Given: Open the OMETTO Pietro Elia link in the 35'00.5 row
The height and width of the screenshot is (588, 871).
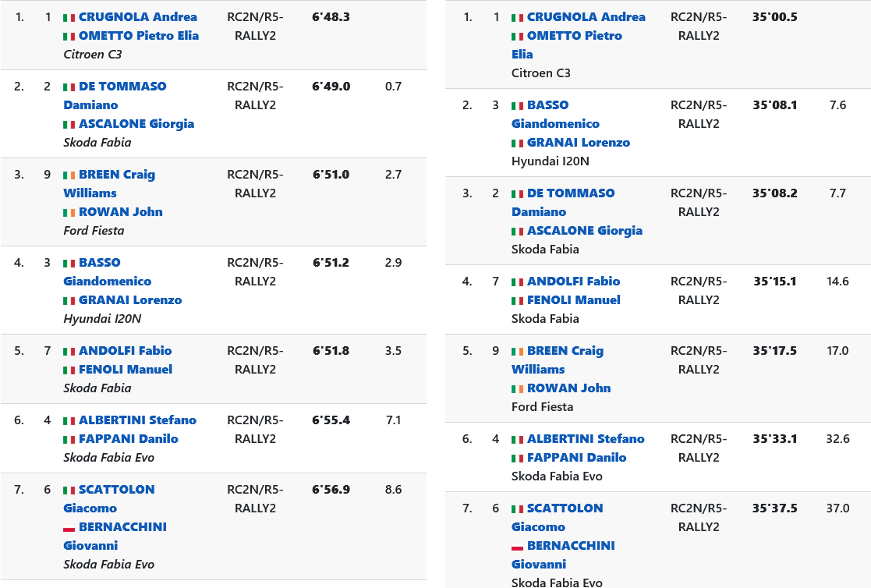Looking at the screenshot, I should 574,36.
